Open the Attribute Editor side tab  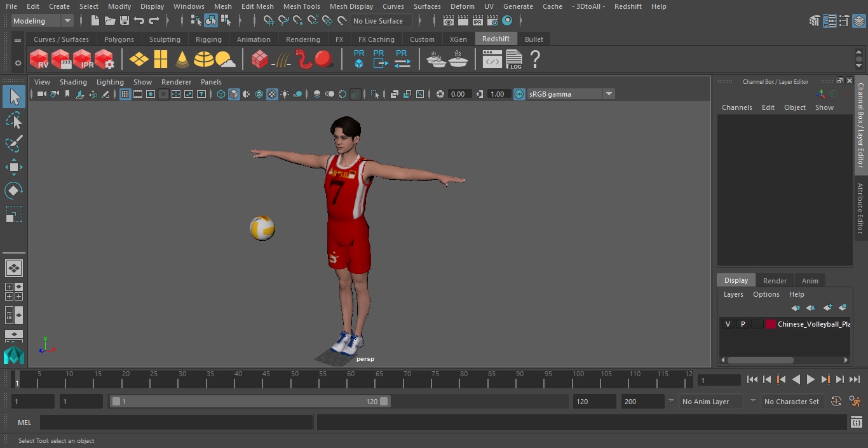(x=861, y=208)
